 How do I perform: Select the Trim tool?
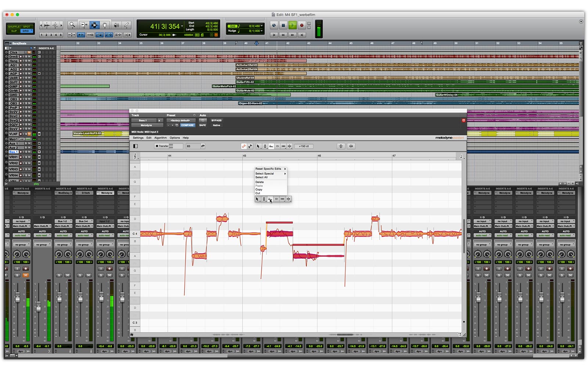tap(84, 25)
